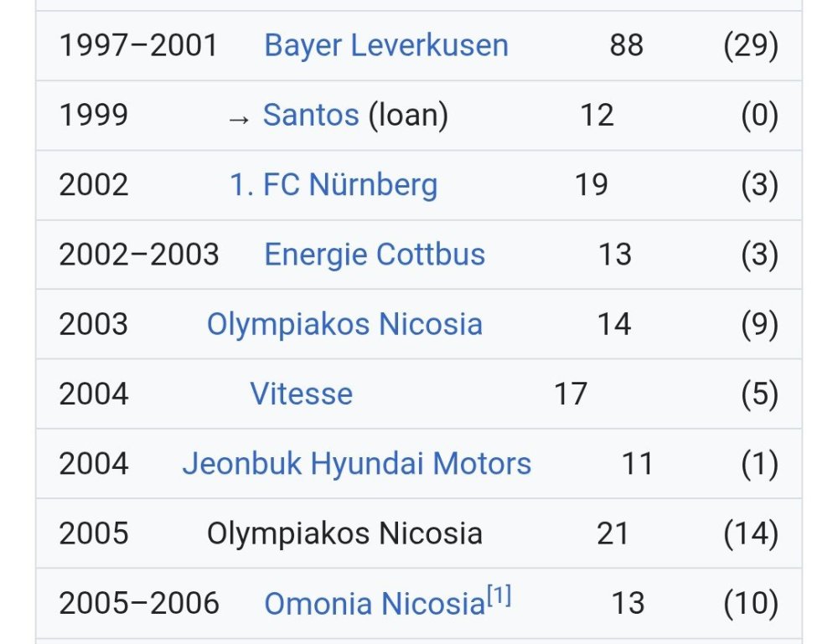Open footnote reference [1] beside Omonia Nicosia
838x644 pixels.
pyautogui.click(x=499, y=595)
